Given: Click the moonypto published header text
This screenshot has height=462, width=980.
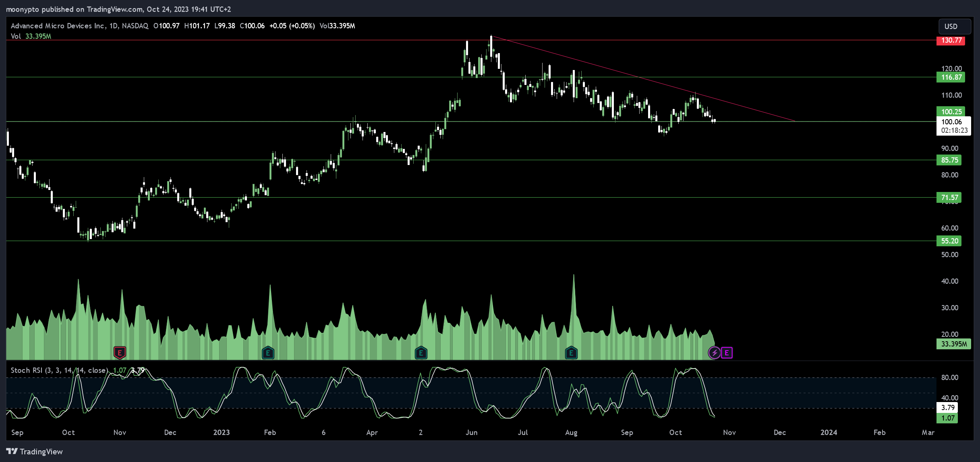Looking at the screenshot, I should (x=118, y=9).
